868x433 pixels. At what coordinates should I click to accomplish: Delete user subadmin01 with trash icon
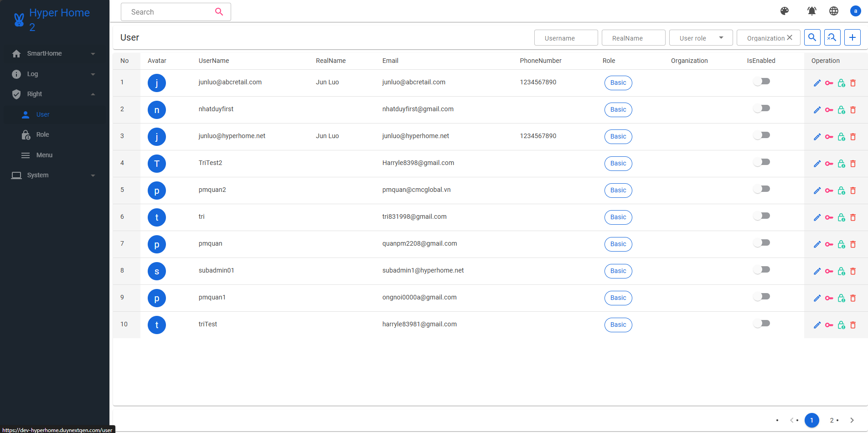[853, 271]
